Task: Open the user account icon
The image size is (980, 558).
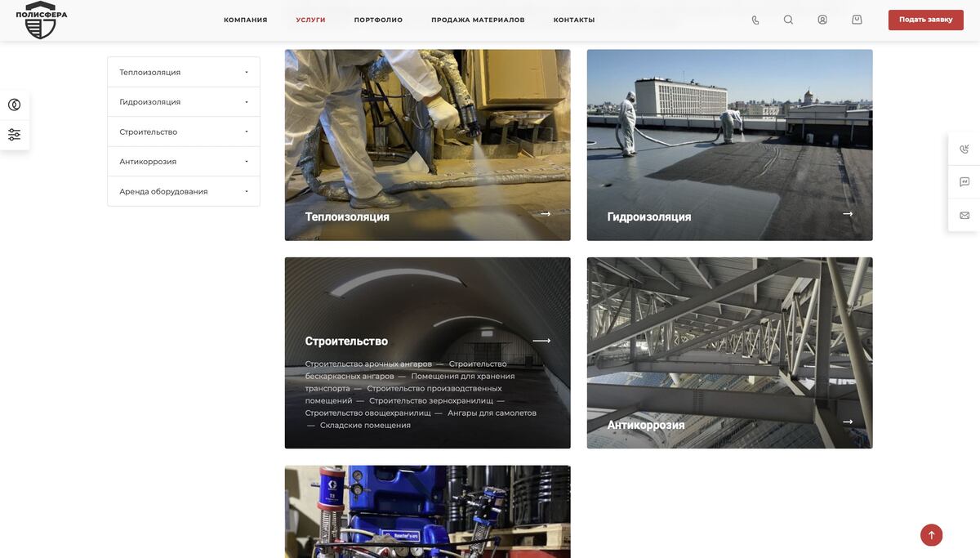Action: (x=822, y=20)
